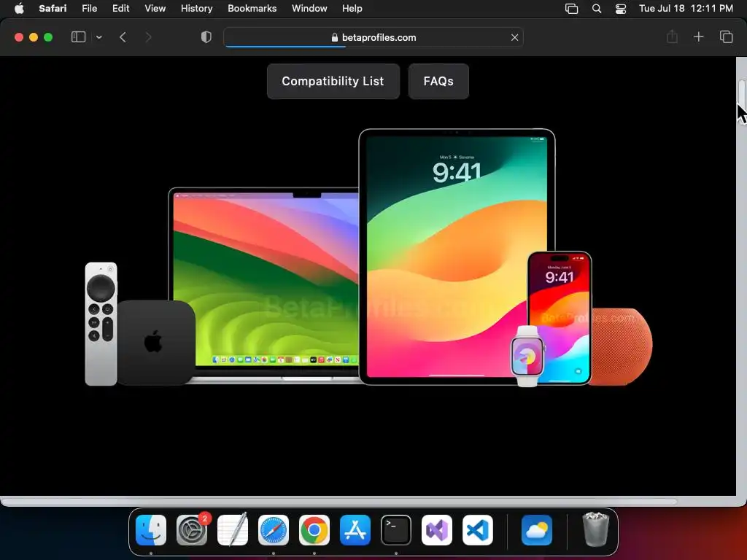Click the date and time in the menu bar
747x560 pixels.
(x=686, y=8)
